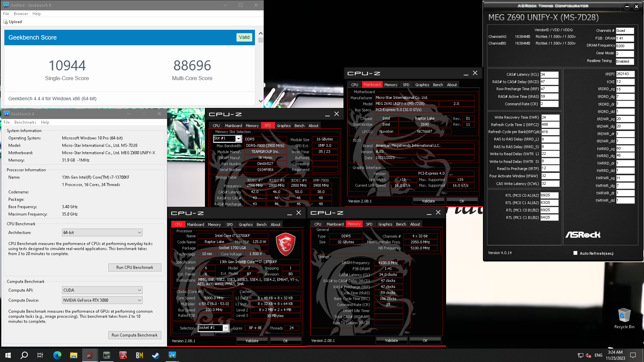This screenshot has height=362, width=644.
Task: Click the taskbar clock showing 3:24 AM
Action: tap(615, 355)
